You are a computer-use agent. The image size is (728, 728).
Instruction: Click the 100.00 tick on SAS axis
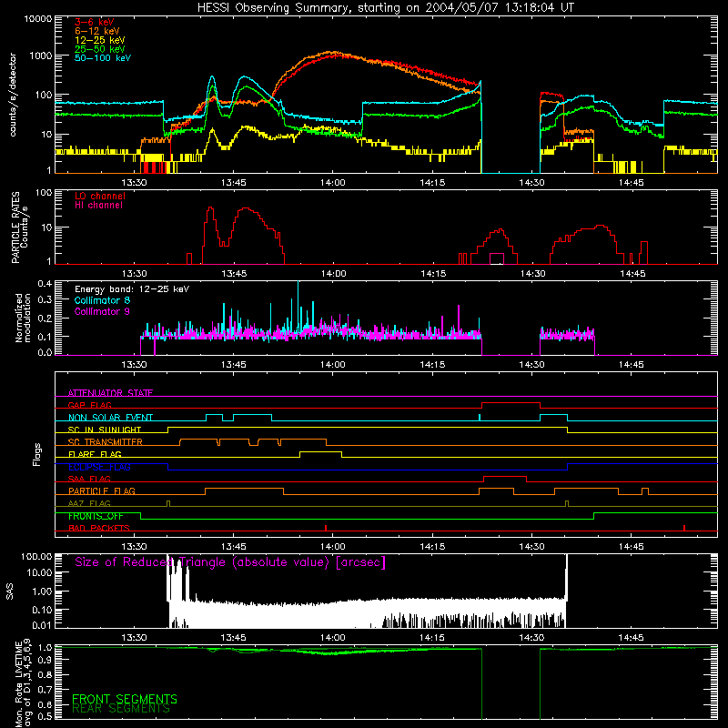(x=36, y=556)
